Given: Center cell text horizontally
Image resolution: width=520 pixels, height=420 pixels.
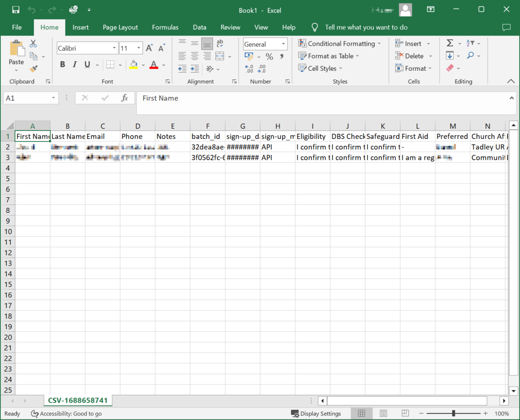Looking at the screenshot, I should click(x=194, y=56).
